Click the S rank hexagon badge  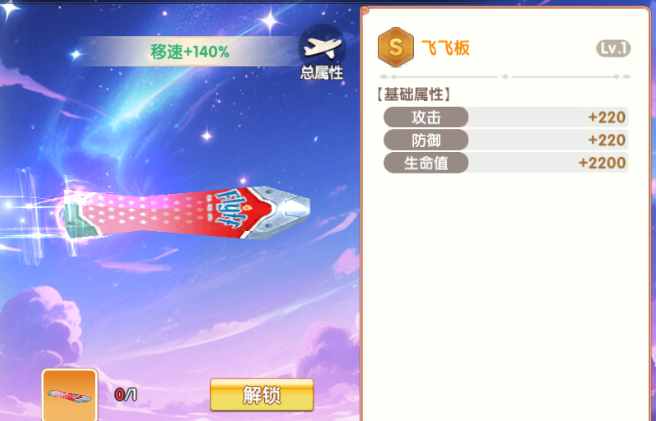coord(395,47)
